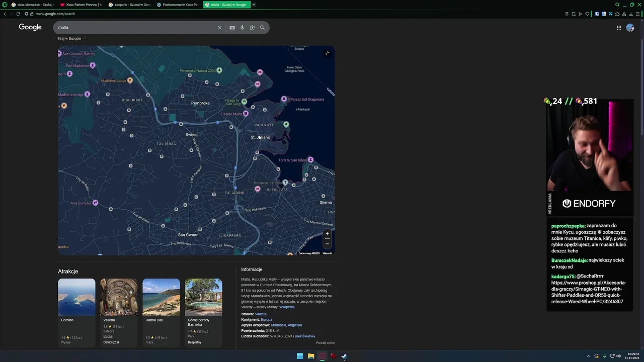Clear the Google search box with the X
Viewport: 644px width, 362px height.
click(219, 28)
